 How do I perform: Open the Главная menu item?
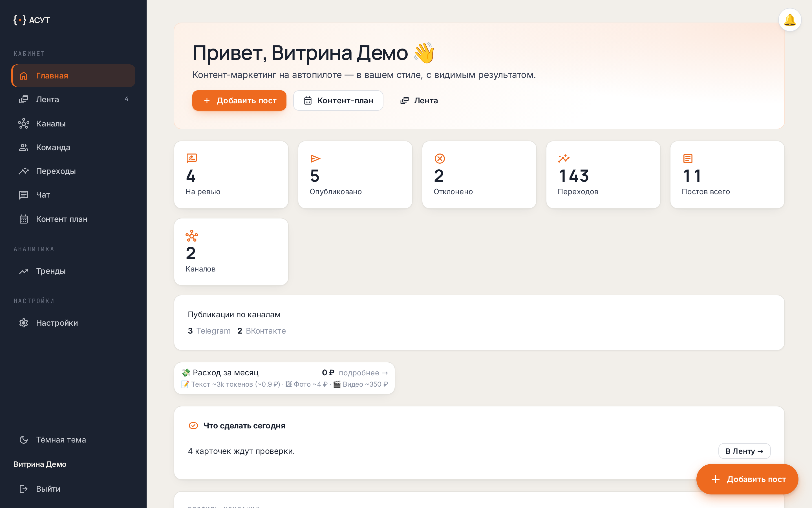[x=74, y=76]
